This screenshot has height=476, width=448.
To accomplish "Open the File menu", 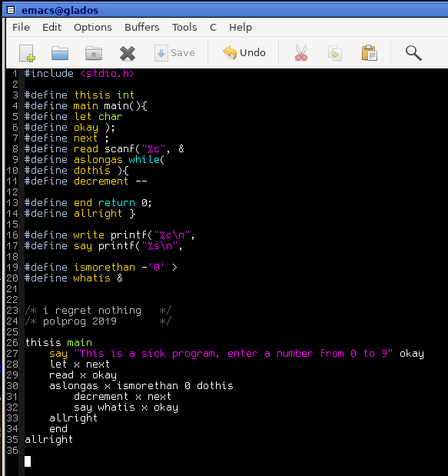I will pos(21,28).
